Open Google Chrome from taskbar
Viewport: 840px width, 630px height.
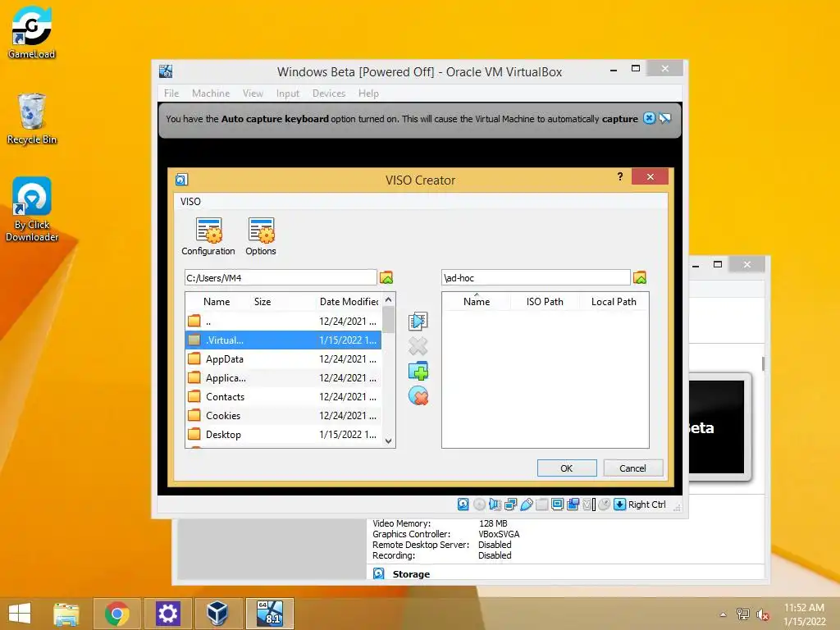click(x=116, y=614)
